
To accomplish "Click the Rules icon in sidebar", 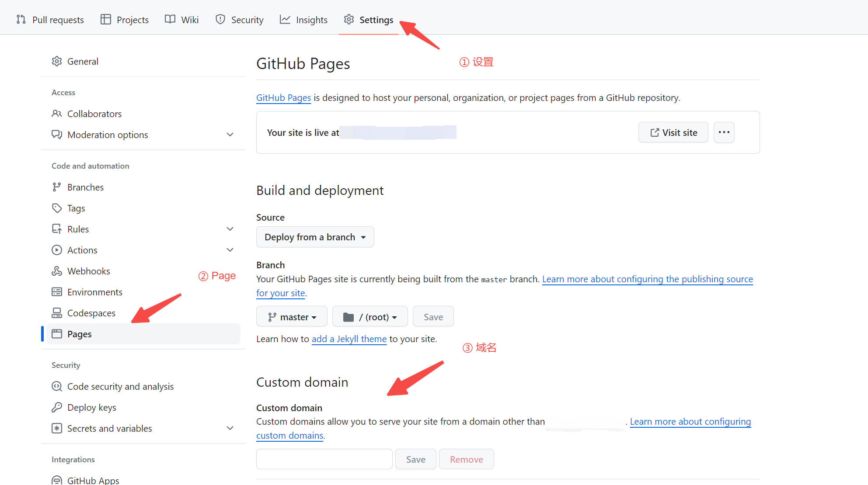I will (x=57, y=229).
